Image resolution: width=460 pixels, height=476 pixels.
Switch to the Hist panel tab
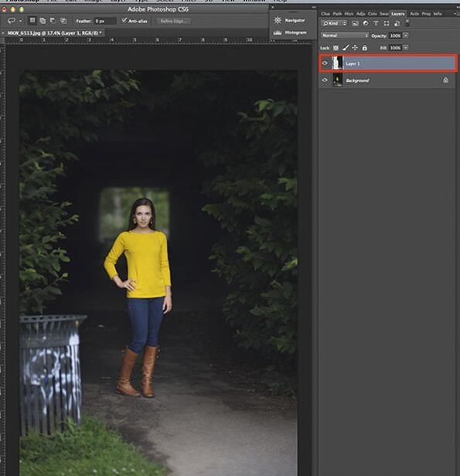point(349,14)
